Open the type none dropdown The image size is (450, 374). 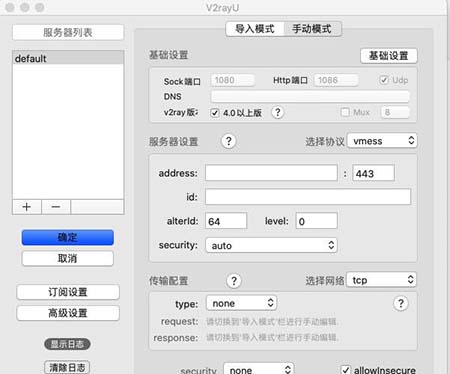[241, 303]
